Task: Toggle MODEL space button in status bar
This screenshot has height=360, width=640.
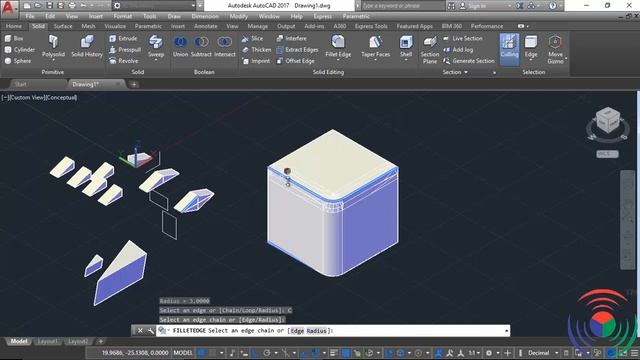Action: (183, 353)
